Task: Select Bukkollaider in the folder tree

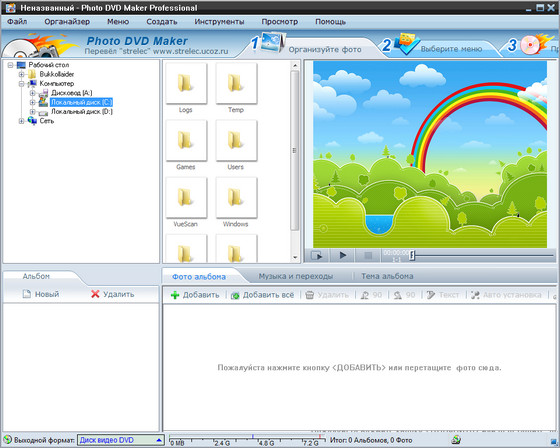Action: (57, 74)
